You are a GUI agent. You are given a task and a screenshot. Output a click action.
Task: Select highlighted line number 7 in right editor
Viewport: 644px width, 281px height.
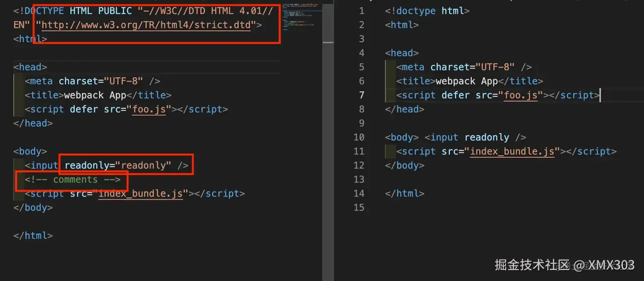coord(361,95)
